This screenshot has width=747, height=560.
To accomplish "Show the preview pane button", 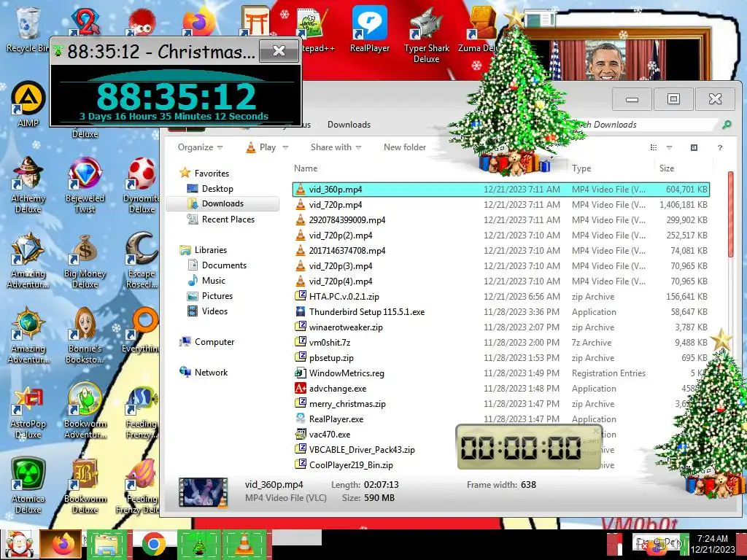I will click(x=694, y=147).
